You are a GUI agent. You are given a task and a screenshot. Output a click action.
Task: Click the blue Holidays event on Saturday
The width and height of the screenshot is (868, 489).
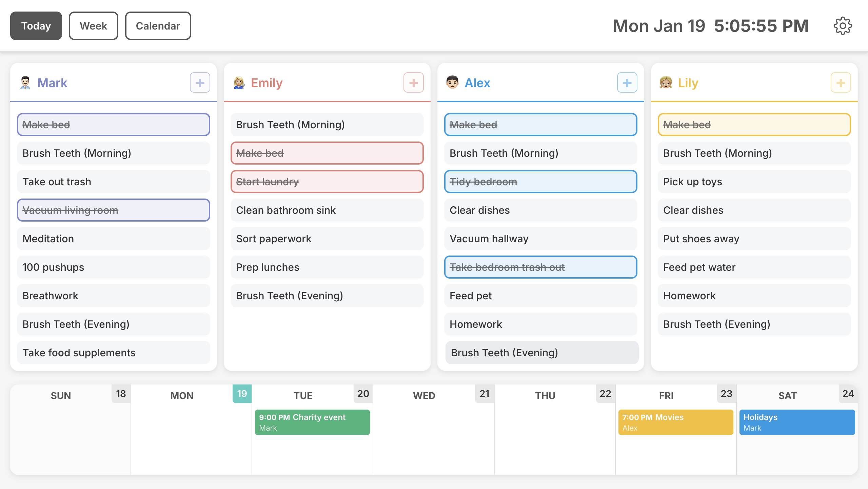point(797,422)
